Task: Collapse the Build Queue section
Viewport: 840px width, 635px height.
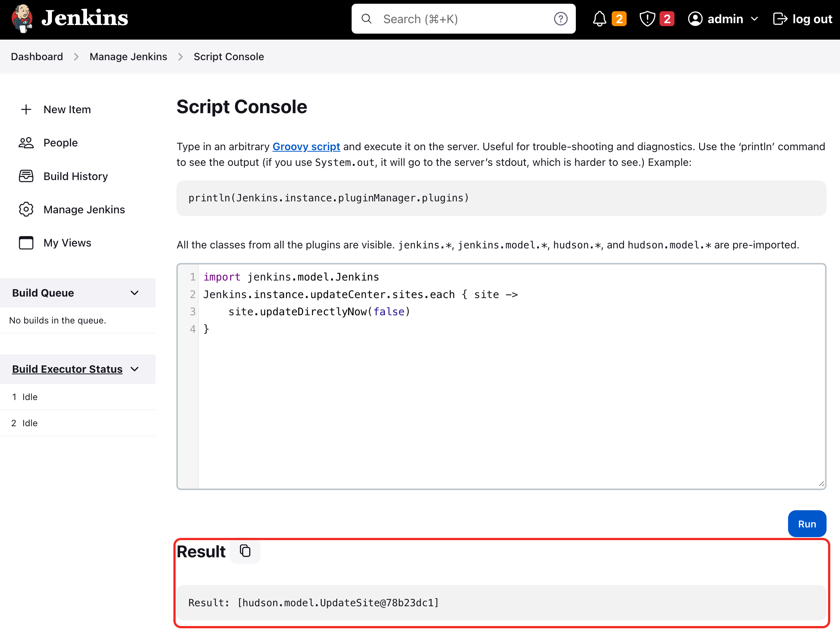Action: coord(135,293)
